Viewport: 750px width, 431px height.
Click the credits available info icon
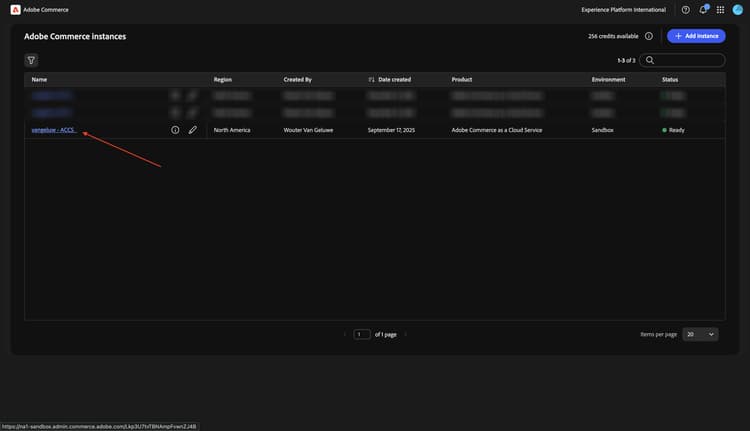pyautogui.click(x=649, y=36)
